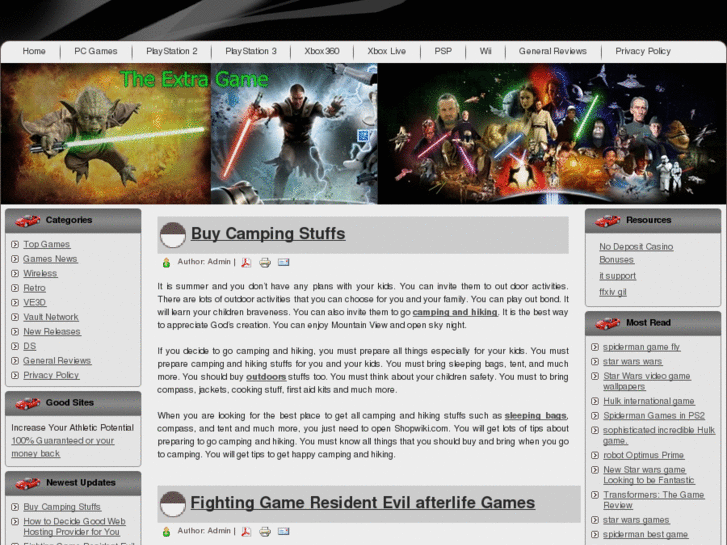
Task: Open star wars wars in Most Read
Action: pos(632,362)
